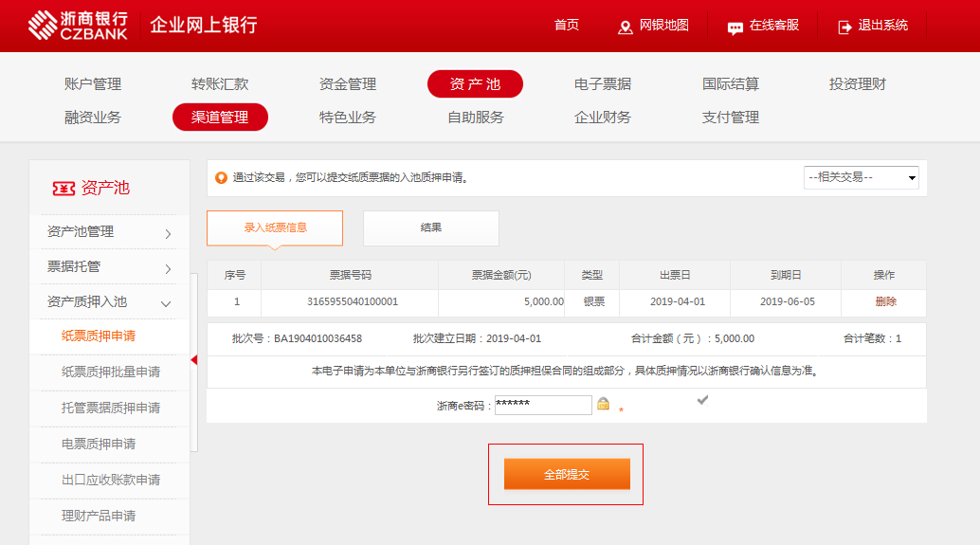Open 纸票质押批量申请 in sidebar
The height and width of the screenshot is (545, 980).
pos(111,372)
